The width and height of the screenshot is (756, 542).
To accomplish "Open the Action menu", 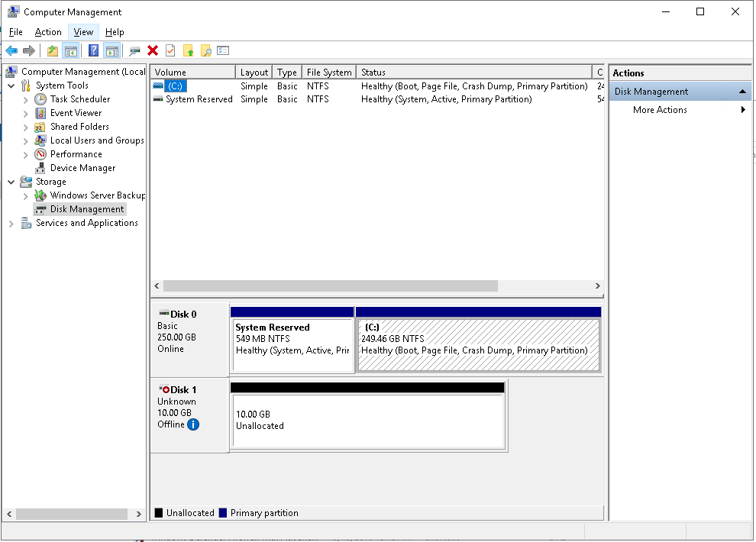I will [48, 32].
